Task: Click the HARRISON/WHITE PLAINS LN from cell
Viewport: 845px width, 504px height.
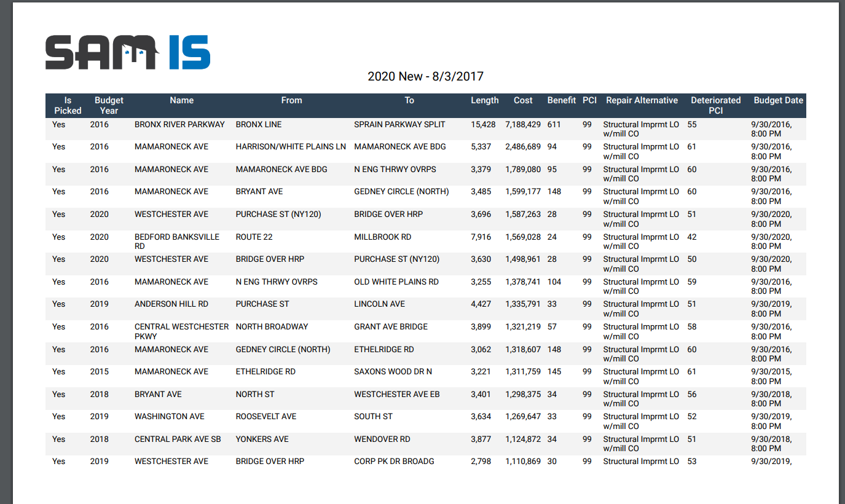Action: [291, 147]
